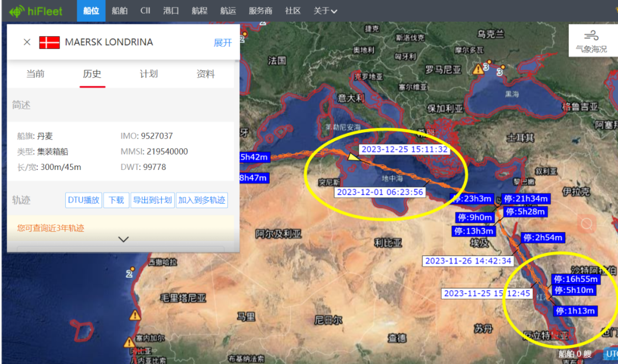Click the 下载 download button

pyautogui.click(x=116, y=200)
